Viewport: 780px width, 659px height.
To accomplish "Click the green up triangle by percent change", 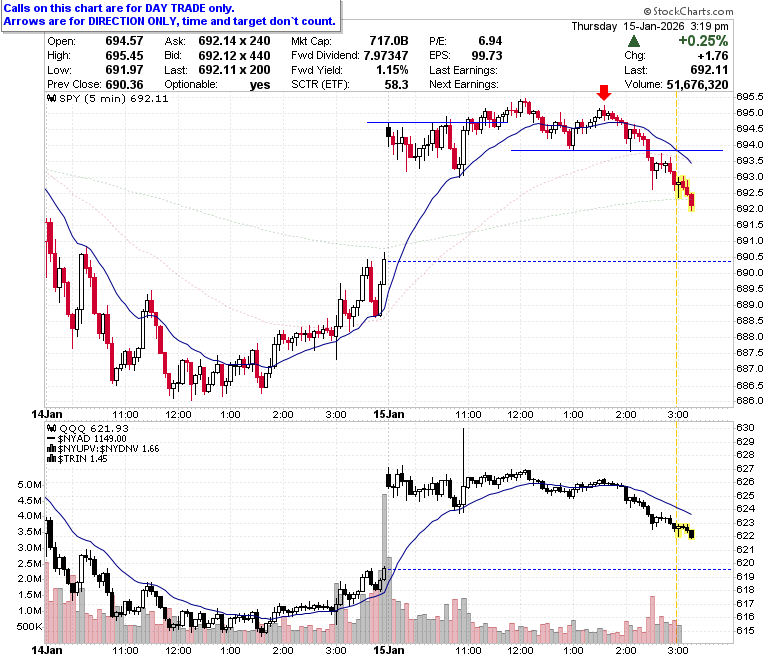I will (634, 41).
